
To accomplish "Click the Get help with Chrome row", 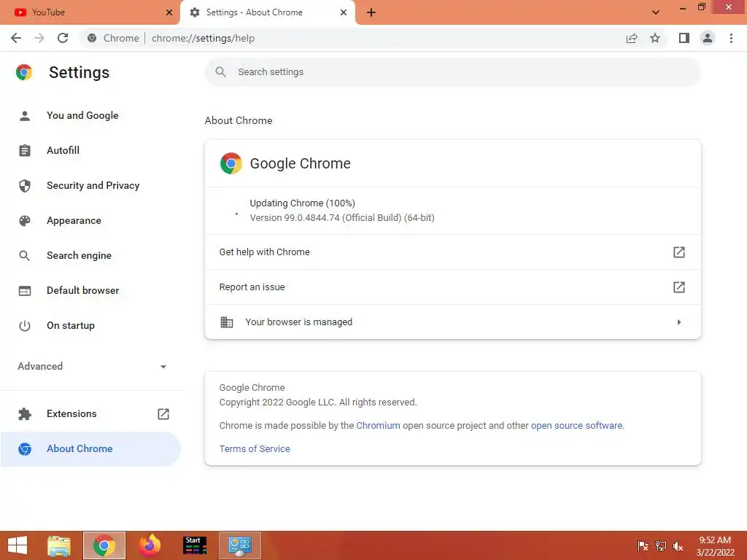I will click(x=452, y=252).
